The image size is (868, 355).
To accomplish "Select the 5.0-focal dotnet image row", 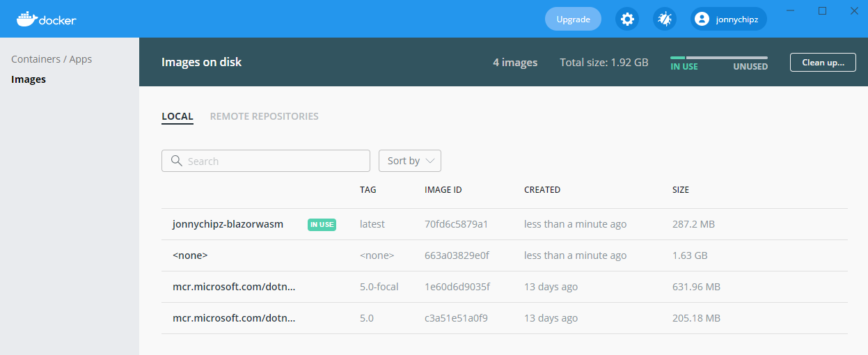I will [x=234, y=287].
